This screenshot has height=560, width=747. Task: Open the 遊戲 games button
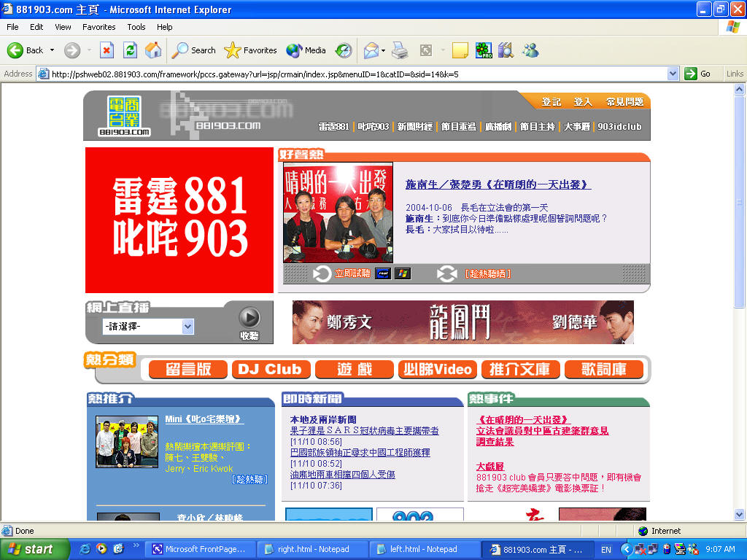pos(355,370)
